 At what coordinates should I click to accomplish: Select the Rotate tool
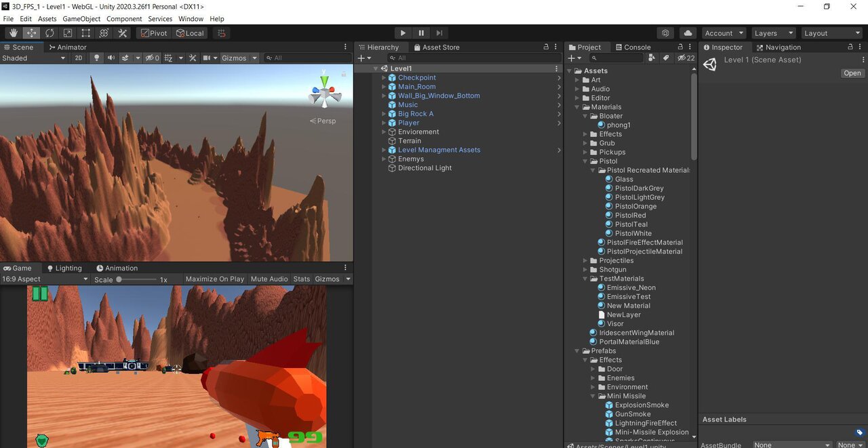pyautogui.click(x=50, y=33)
